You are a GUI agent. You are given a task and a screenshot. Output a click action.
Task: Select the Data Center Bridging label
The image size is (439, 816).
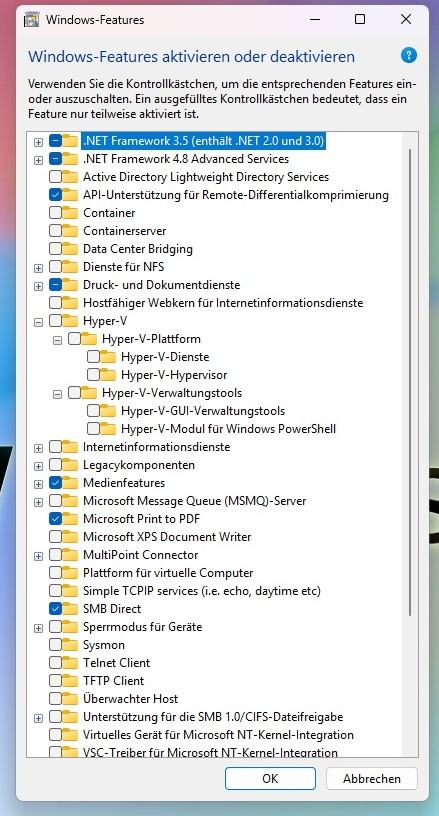(x=138, y=249)
